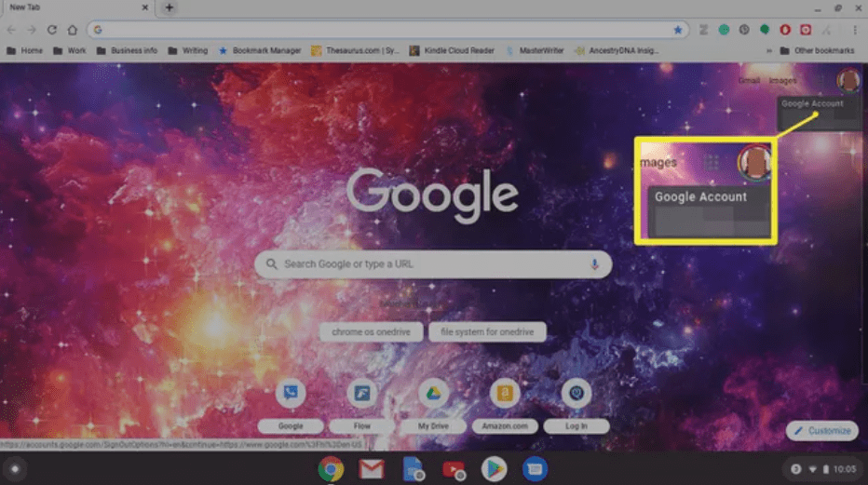Open the Bookmark Manager bookmark
The image size is (868, 485).
coord(260,50)
